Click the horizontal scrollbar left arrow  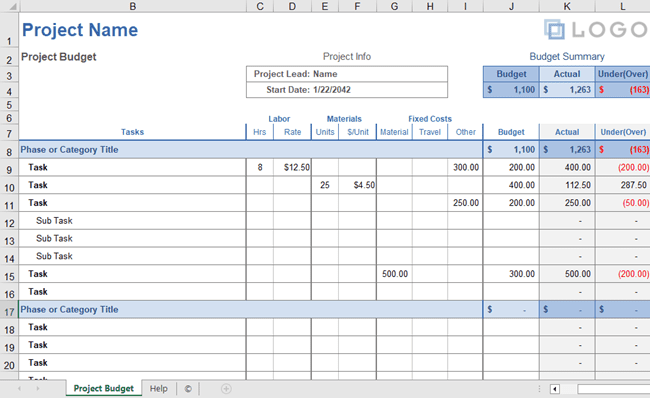pyautogui.click(x=555, y=389)
